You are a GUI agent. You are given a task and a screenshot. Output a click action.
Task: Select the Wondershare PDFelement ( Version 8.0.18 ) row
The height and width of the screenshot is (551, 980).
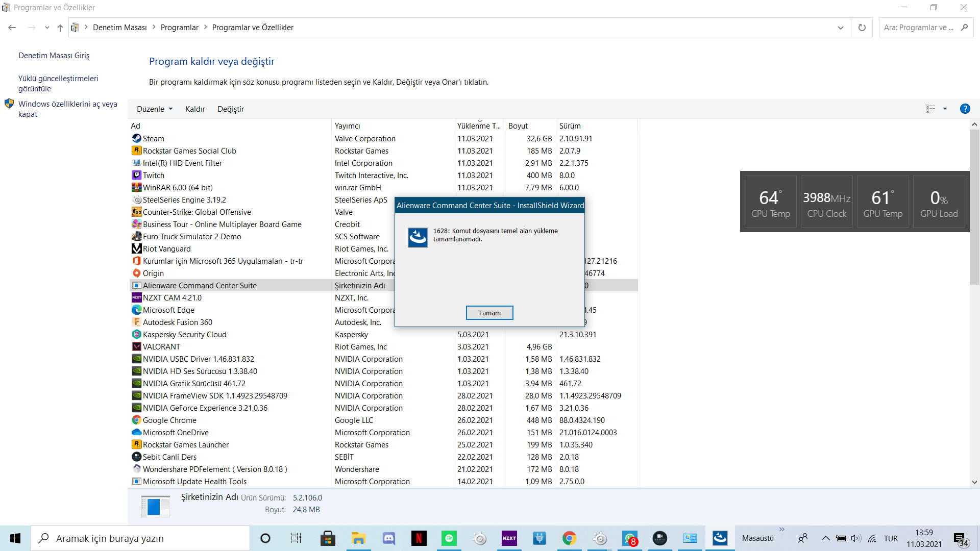click(x=383, y=469)
